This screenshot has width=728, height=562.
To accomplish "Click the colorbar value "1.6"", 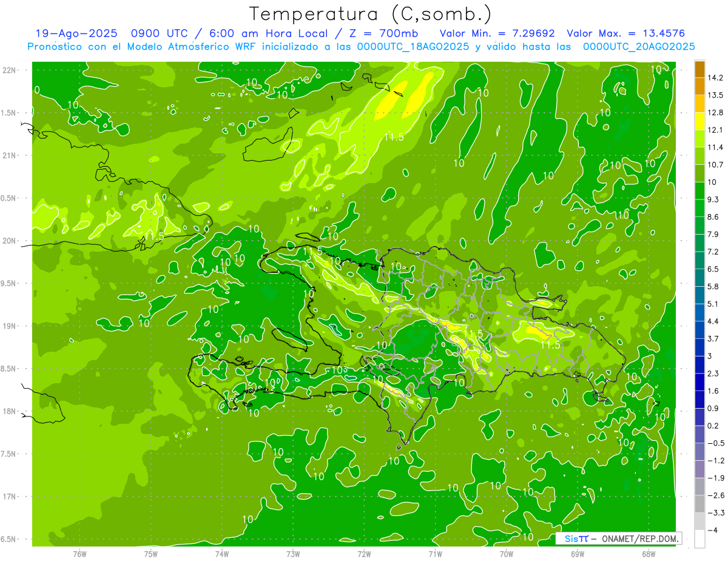I will pos(714,391).
